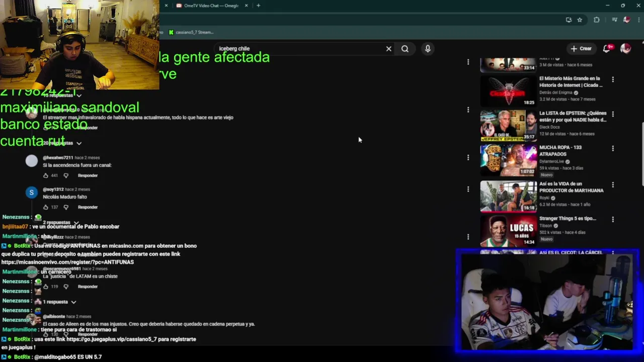Open the Jeffrey Epstein 35:17 thumbnail
The height and width of the screenshot is (362, 644).
pyautogui.click(x=508, y=125)
